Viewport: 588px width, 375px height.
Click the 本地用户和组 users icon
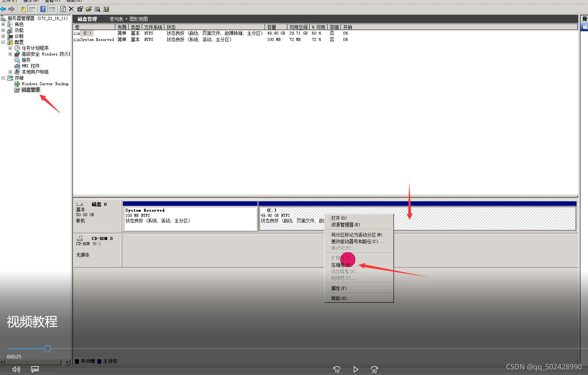(17, 72)
